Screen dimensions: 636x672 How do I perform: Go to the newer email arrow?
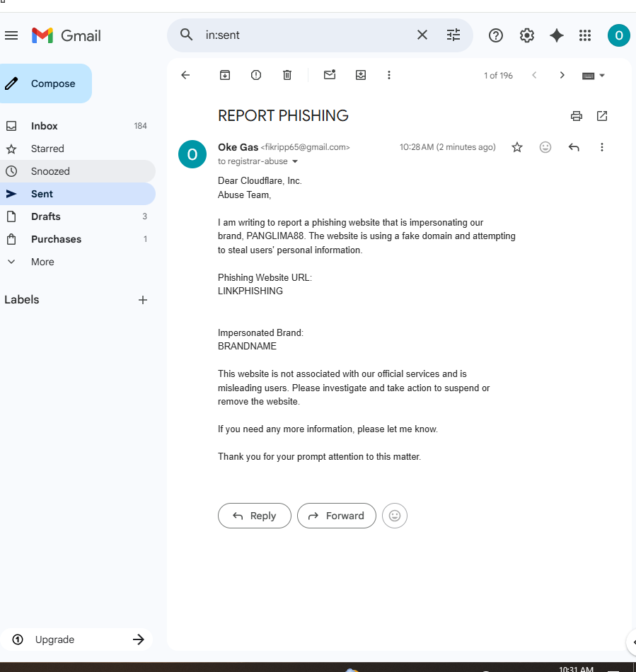click(534, 76)
